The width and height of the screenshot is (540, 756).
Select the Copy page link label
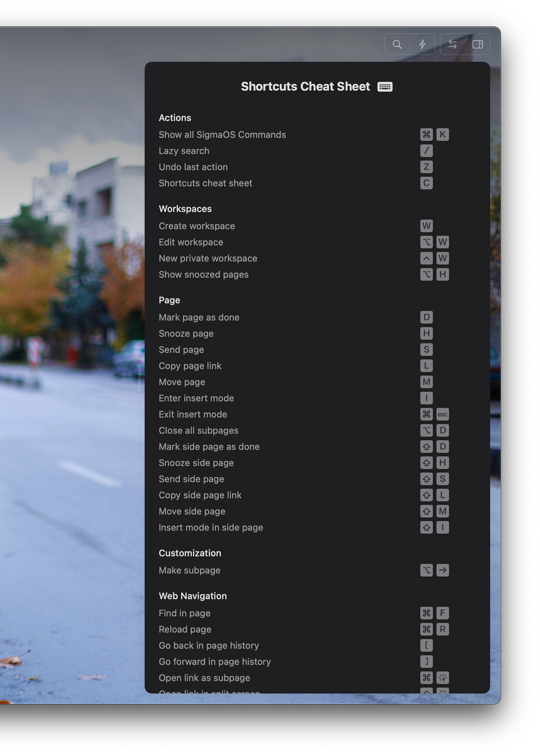pyautogui.click(x=190, y=366)
